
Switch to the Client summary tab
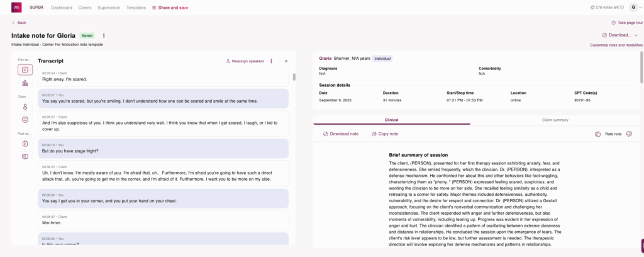pos(555,119)
